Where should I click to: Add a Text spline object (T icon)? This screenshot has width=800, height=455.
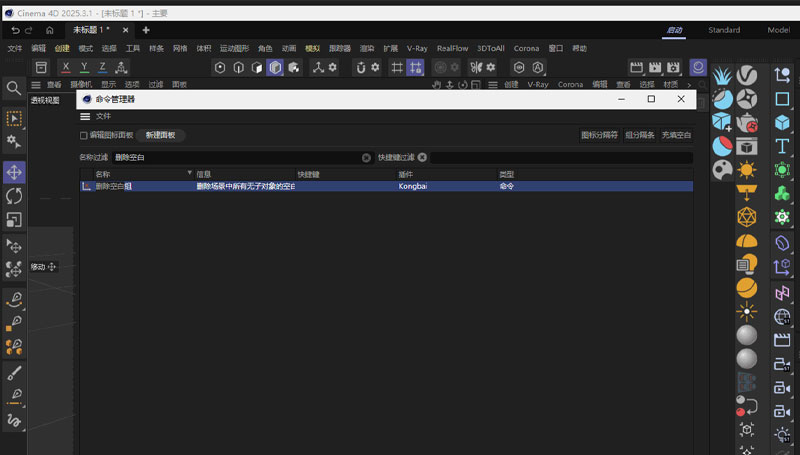pos(782,145)
